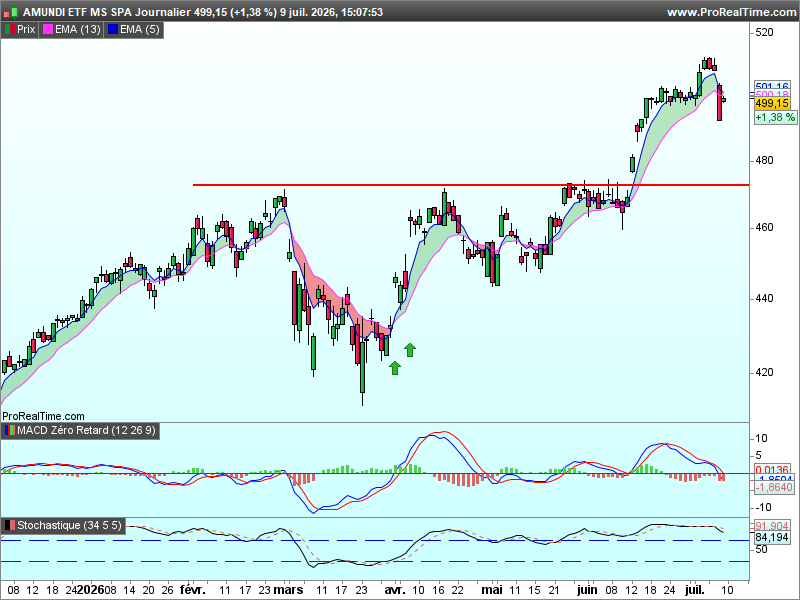This screenshot has width=800, height=600.
Task: Click the juil. date axis label
Action: (694, 590)
